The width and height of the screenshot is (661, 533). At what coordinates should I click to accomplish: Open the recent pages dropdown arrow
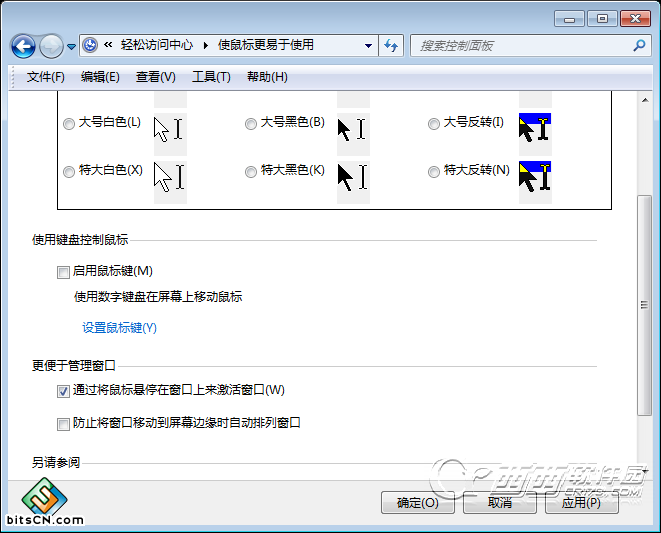pyautogui.click(x=71, y=46)
